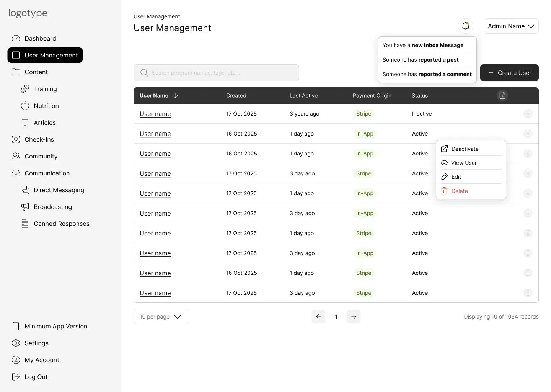Click the logotype logo
The image size is (551, 392).
click(28, 13)
